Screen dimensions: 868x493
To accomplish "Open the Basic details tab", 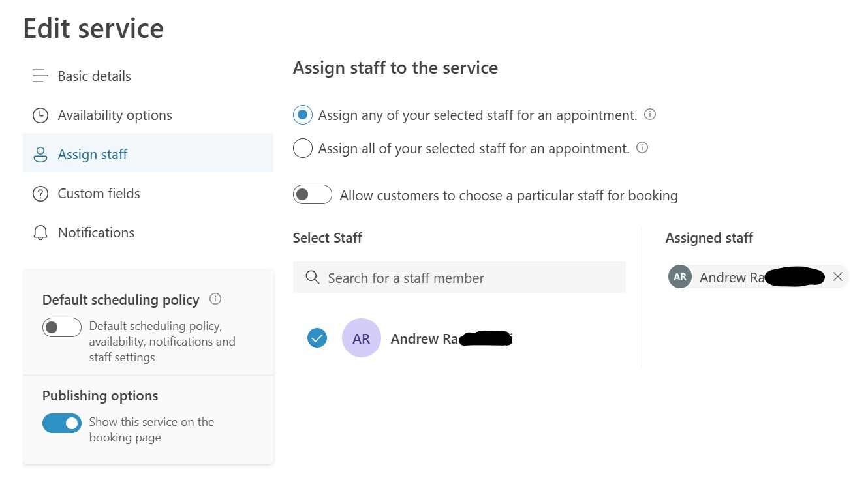I will (95, 76).
